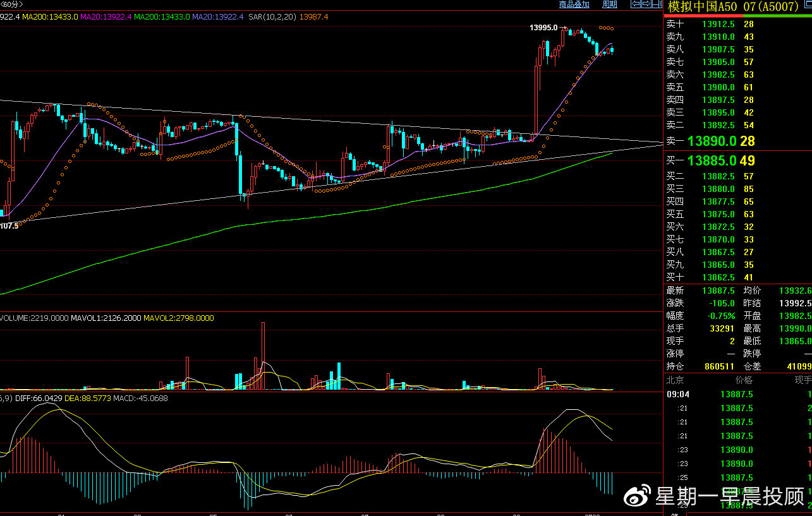This screenshot has width=812, height=516.
Task: Select the 买四 bid row at 13877.5
Action: (737, 201)
